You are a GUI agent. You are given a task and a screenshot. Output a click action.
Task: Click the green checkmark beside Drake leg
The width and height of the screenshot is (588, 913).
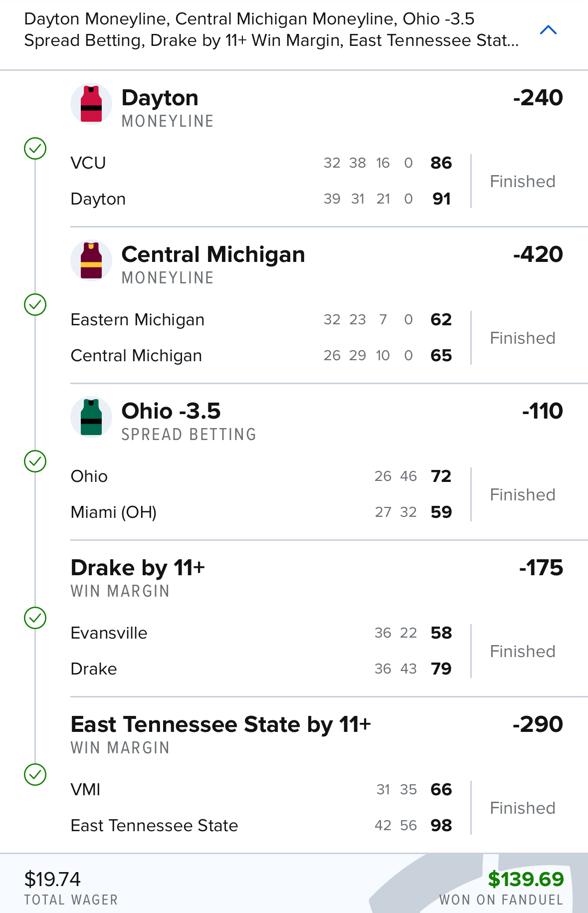click(35, 618)
